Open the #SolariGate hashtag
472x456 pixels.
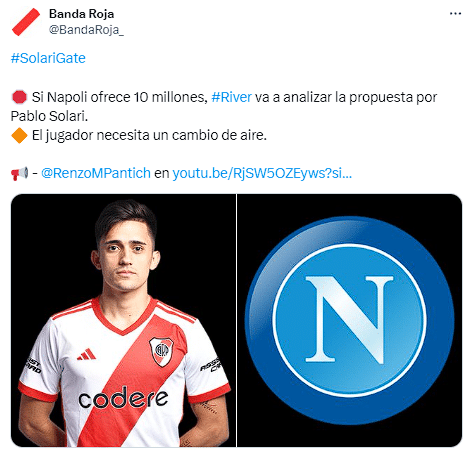click(48, 58)
